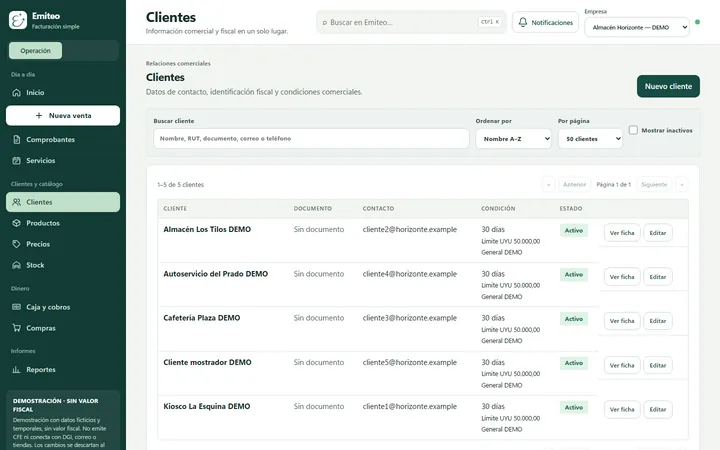
Task: Click Ver ficha for Kiosco La Esquina DEMO
Action: [622, 410]
